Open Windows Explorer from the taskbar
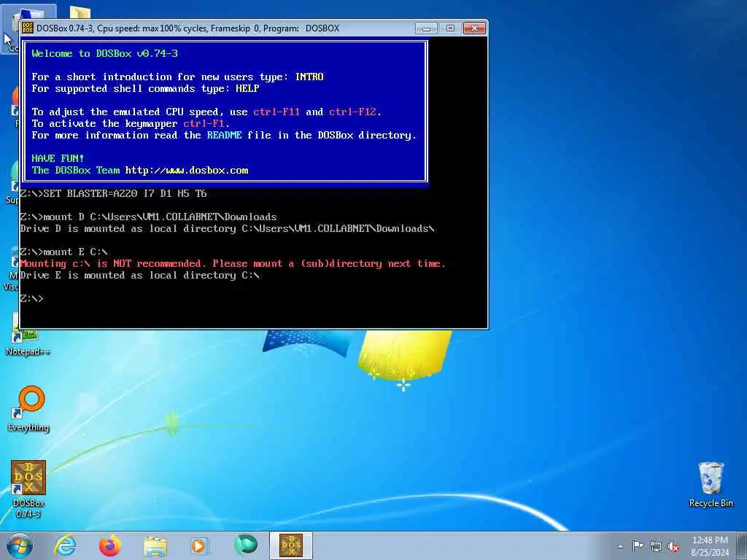The height and width of the screenshot is (560, 747). point(155,547)
